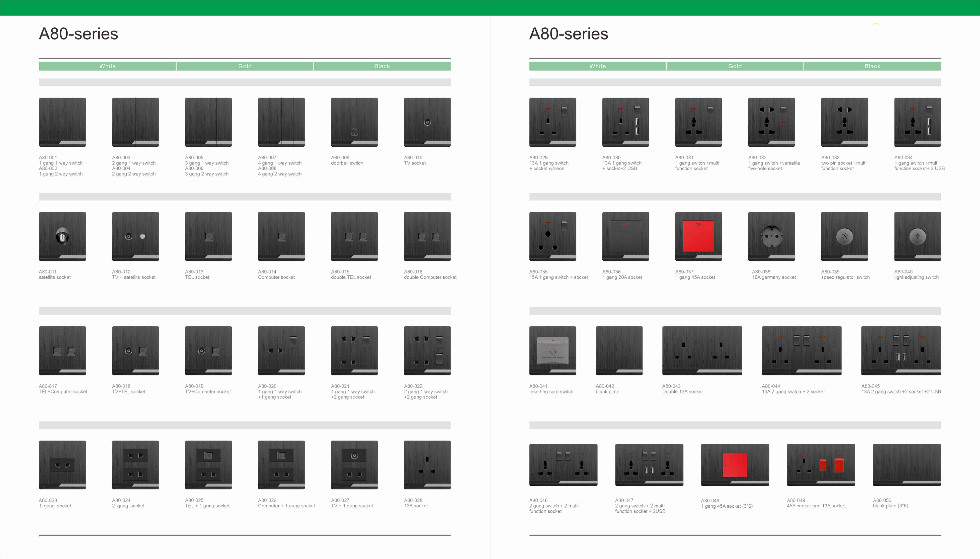Click the 'speed regulator switch' caption text
980x559 pixels.
[x=845, y=277]
